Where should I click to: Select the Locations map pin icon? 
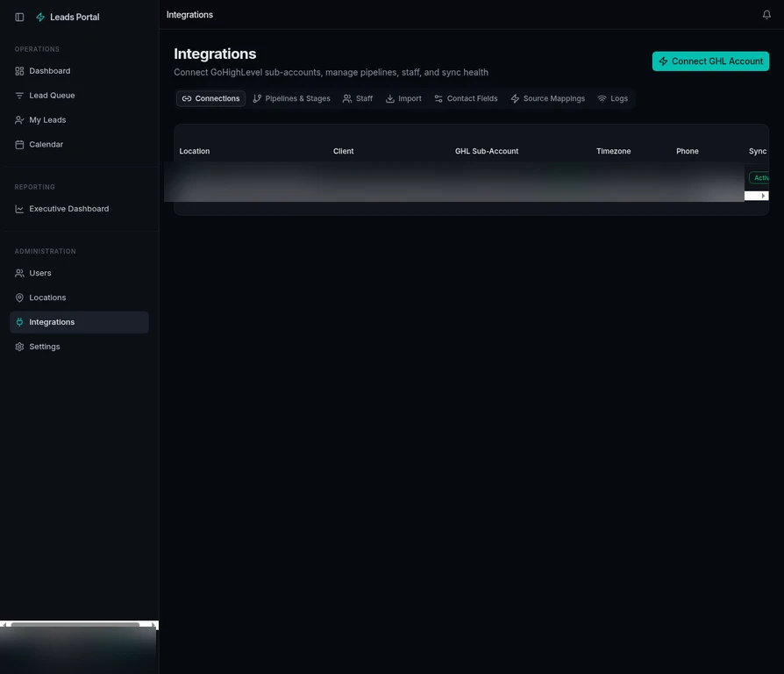[x=18, y=298]
